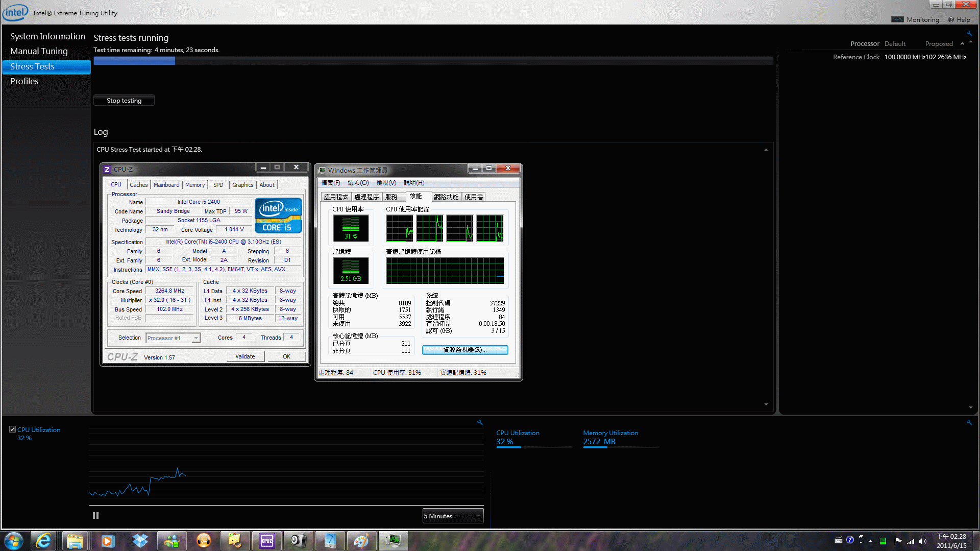
Task: Open 選項(O) menu in Task Manager
Action: [358, 183]
